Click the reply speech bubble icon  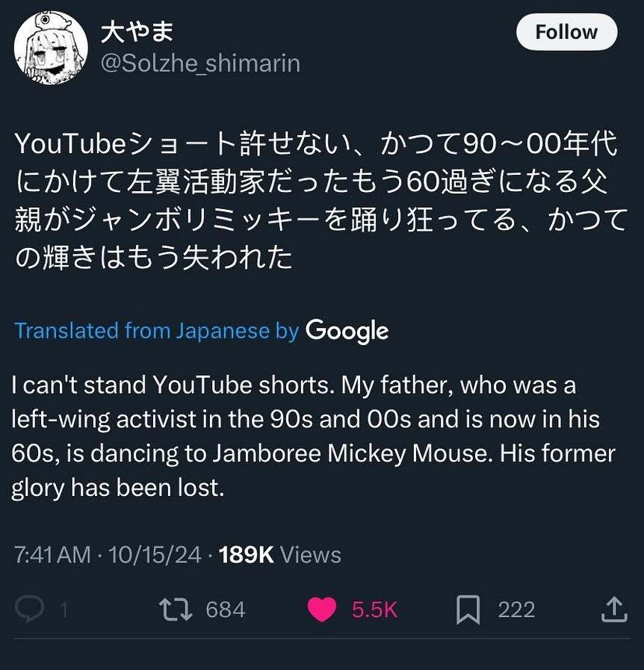point(30,609)
